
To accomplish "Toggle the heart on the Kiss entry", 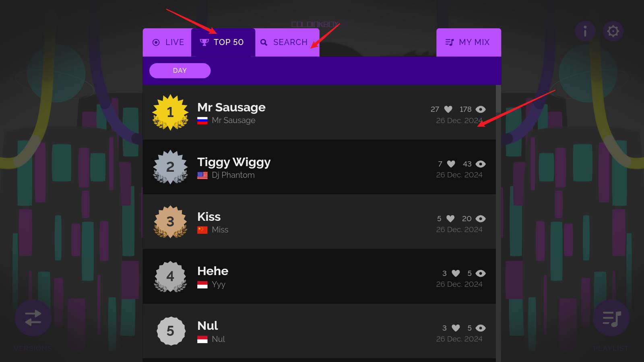I will 450,219.
